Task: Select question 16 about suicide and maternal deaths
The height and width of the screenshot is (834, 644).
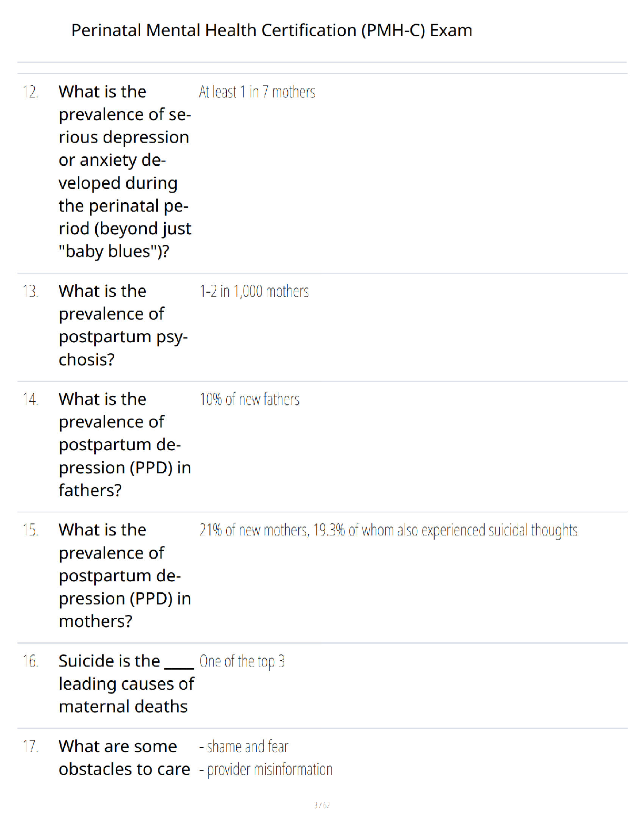Action: [126, 684]
